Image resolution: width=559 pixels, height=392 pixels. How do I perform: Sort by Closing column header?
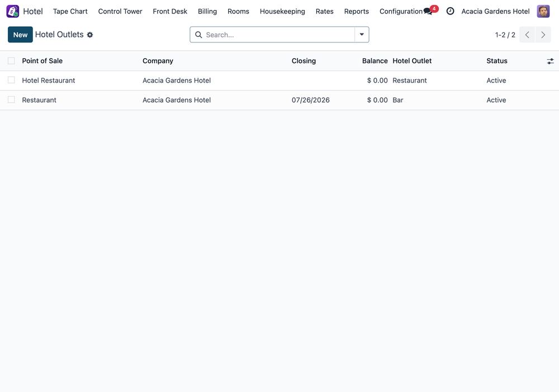[x=304, y=61]
